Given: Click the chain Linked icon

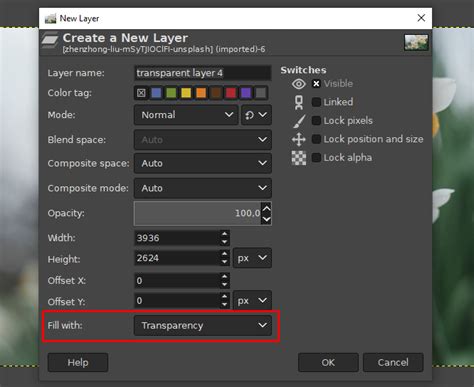Looking at the screenshot, I should tap(299, 102).
